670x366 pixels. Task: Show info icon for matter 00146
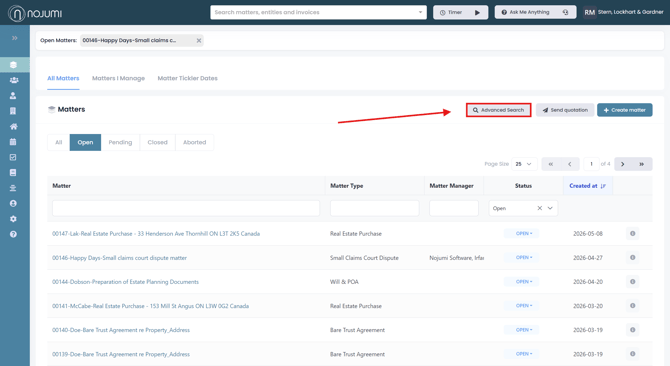pos(632,258)
